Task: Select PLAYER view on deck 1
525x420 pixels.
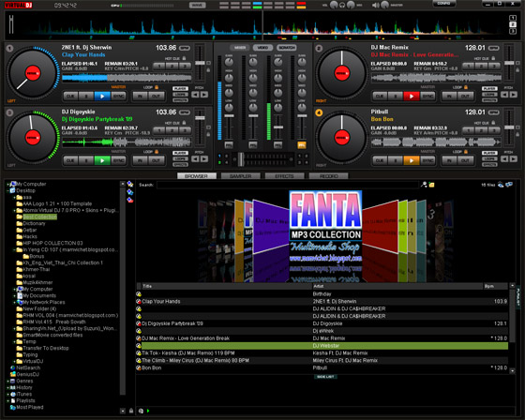Action: pos(180,88)
